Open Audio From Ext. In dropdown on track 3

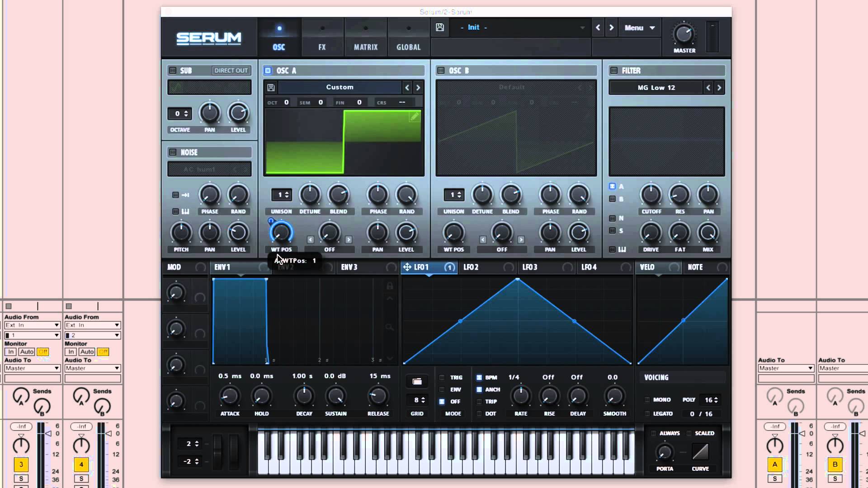(33, 325)
